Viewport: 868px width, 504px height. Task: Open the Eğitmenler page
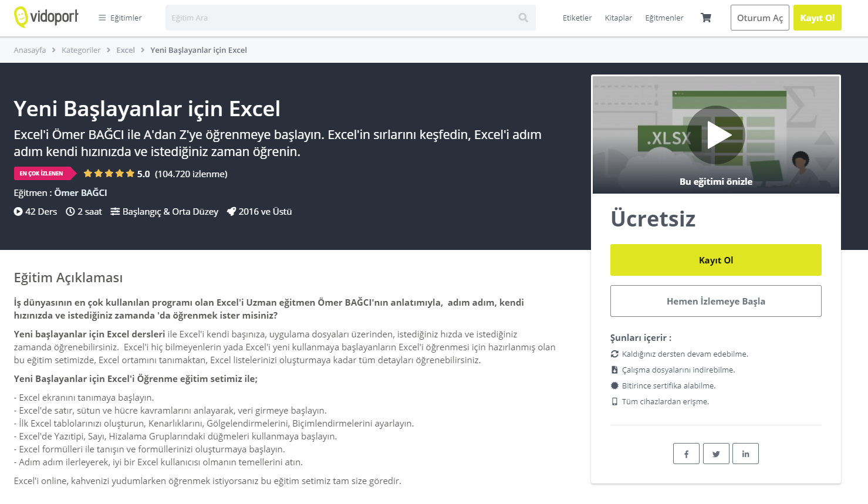(x=664, y=18)
